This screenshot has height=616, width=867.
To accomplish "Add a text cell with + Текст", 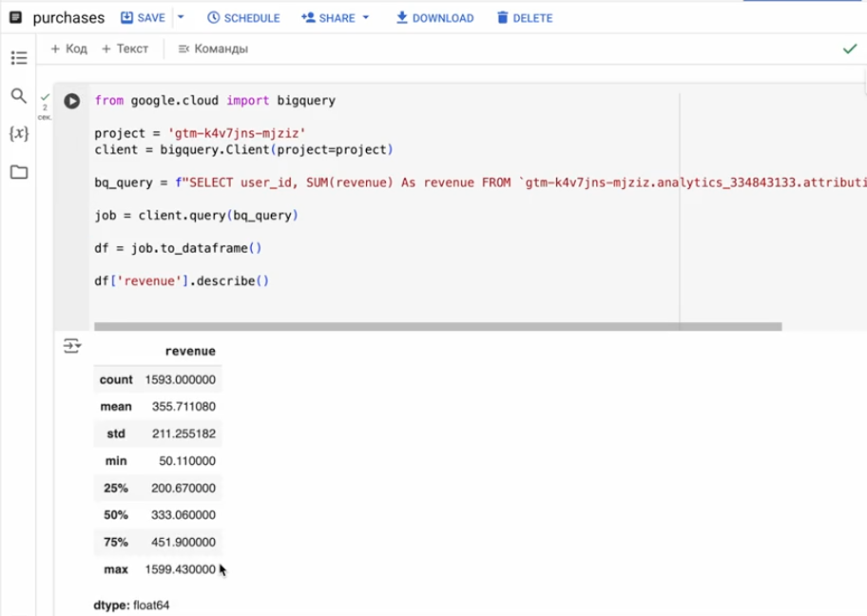I will 125,48.
